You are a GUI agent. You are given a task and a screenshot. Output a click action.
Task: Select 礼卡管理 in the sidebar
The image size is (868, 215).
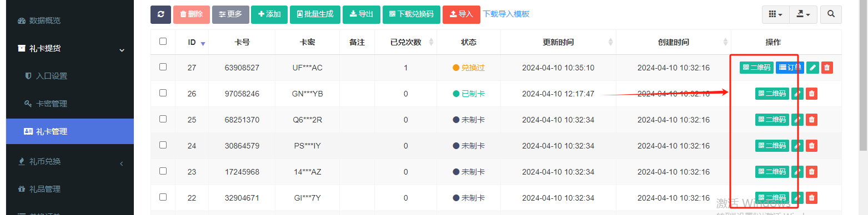(70, 131)
